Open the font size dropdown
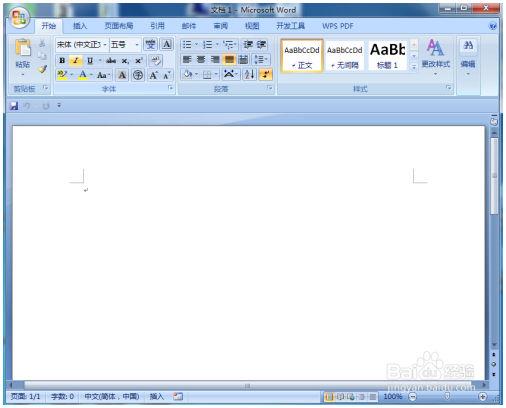 137,45
